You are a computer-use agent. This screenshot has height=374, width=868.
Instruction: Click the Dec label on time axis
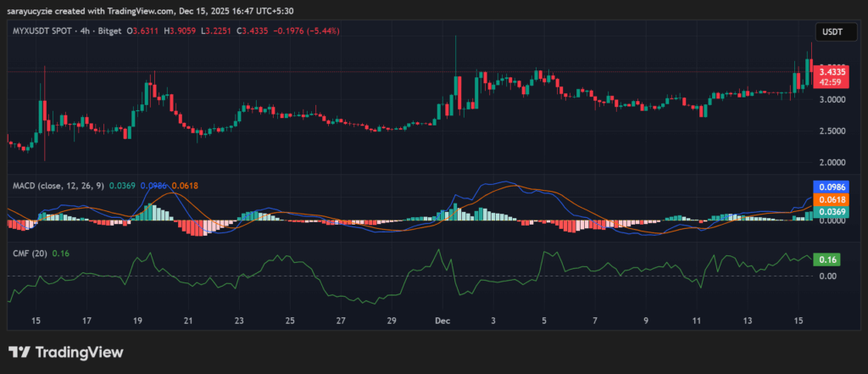pyautogui.click(x=442, y=321)
